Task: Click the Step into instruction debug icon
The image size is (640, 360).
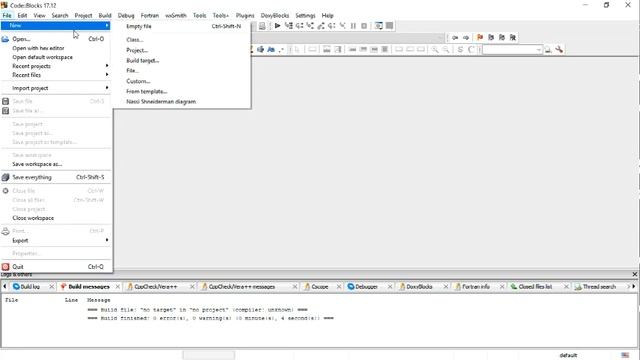Action: point(342,26)
